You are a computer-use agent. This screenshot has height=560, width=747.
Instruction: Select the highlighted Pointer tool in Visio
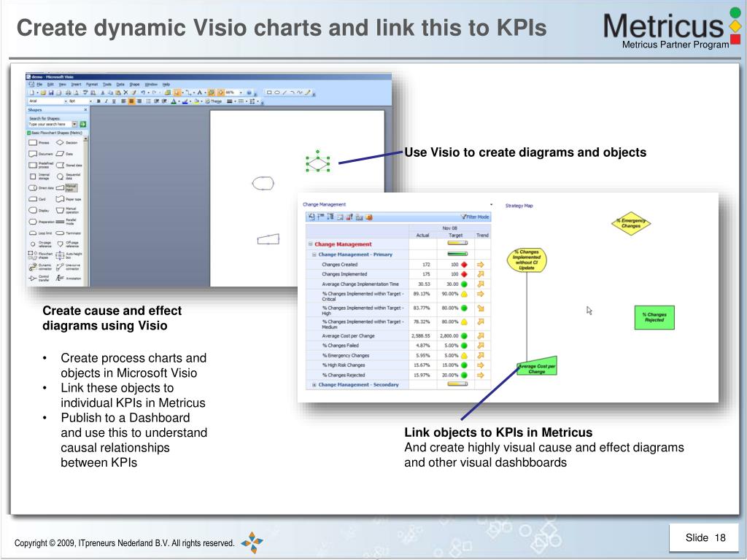[x=177, y=93]
